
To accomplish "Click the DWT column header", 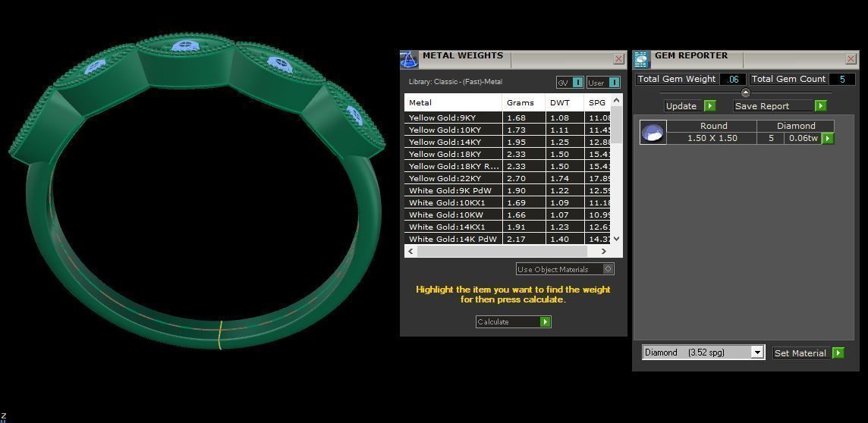I will tap(565, 102).
